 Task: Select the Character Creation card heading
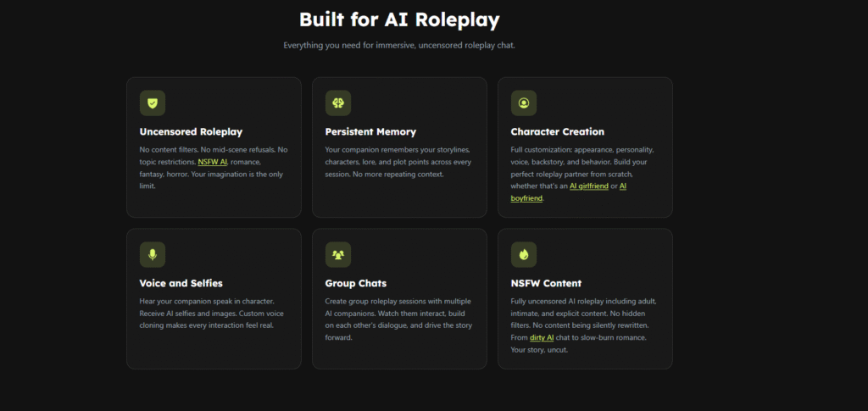coord(558,131)
